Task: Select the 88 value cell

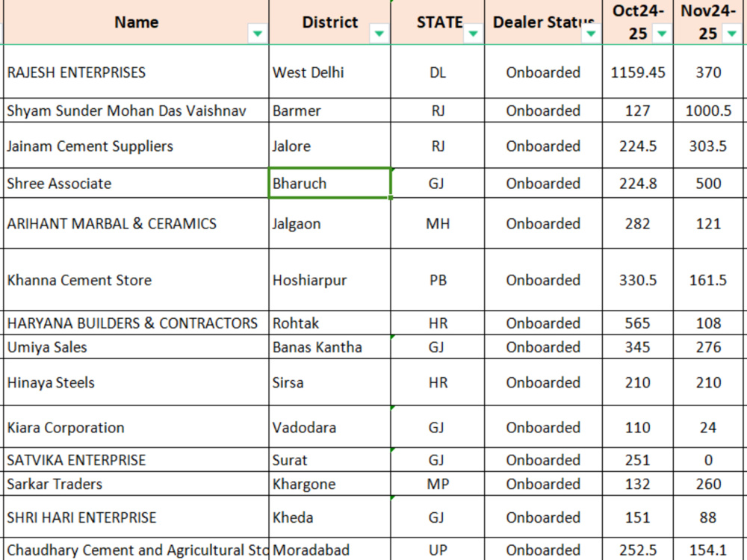Action: tap(708, 517)
